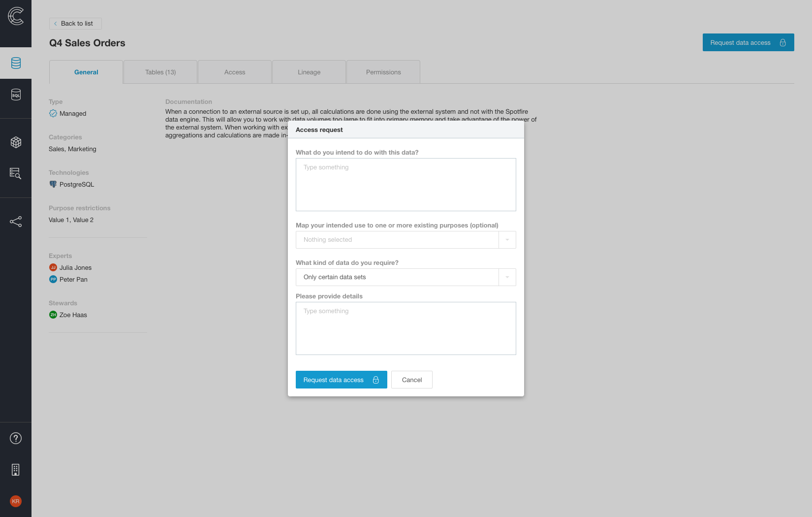Open the 'Nothing selected' purposes combo box
Screen dimensions: 812x517
coord(406,240)
